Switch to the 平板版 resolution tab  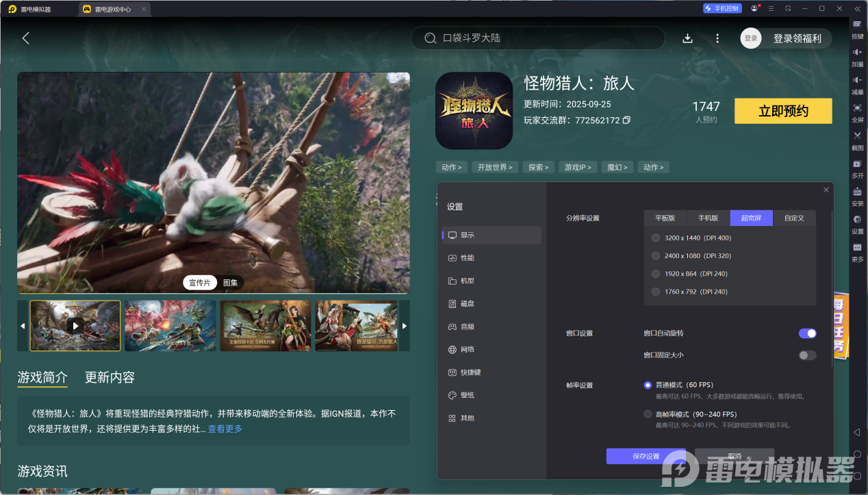[665, 218]
